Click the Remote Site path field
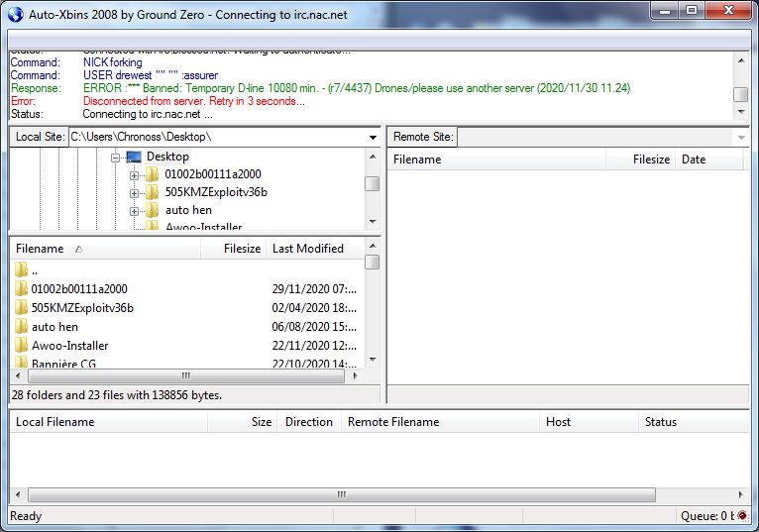The image size is (759, 532). [x=596, y=137]
